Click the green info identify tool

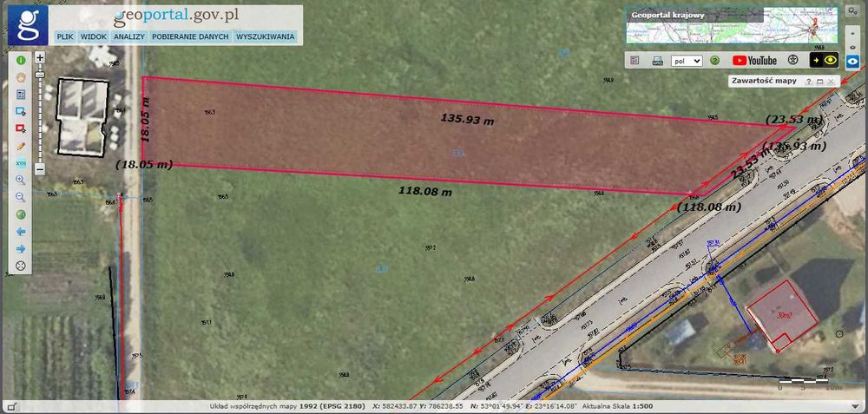(21, 61)
